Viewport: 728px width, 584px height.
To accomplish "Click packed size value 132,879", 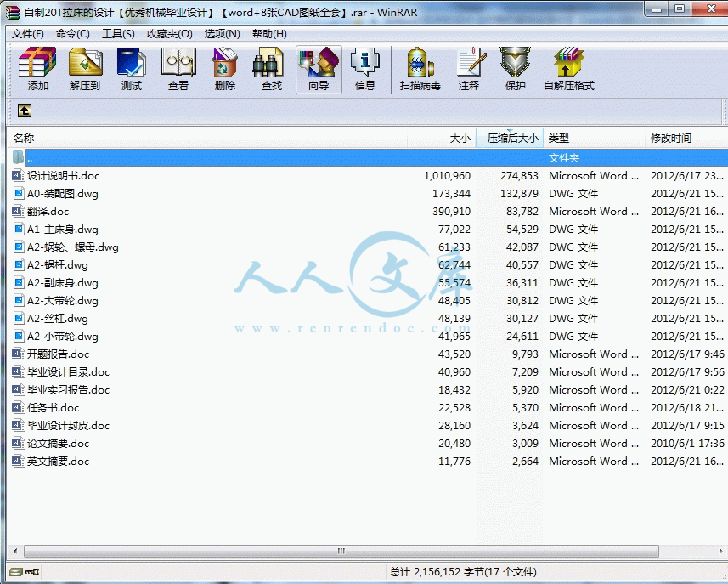I will click(x=519, y=193).
